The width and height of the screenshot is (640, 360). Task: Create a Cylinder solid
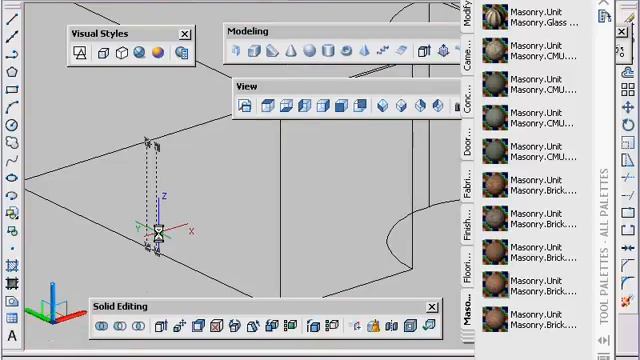pos(328,51)
